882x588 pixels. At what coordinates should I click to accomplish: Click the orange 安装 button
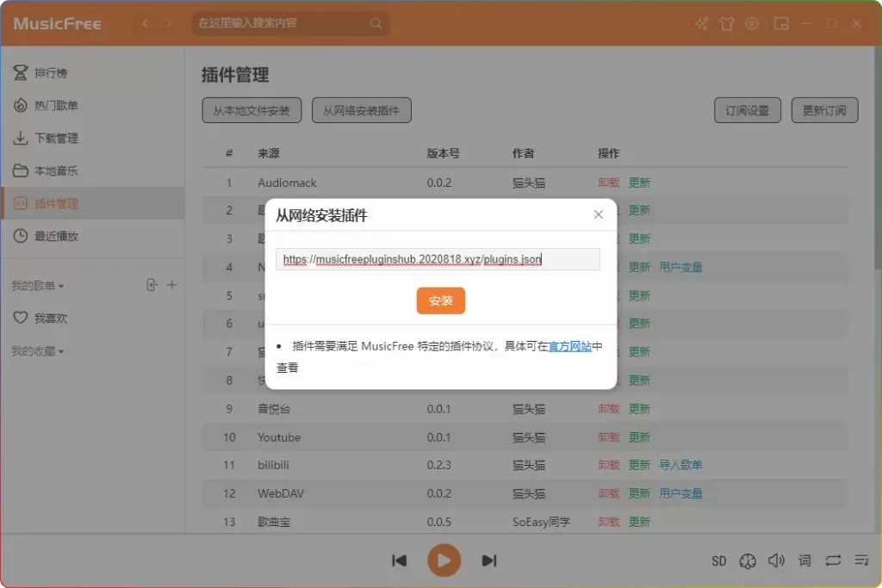(440, 300)
